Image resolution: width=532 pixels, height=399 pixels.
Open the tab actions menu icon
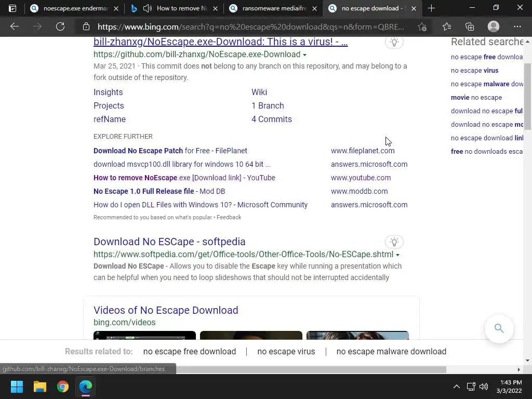12,8
